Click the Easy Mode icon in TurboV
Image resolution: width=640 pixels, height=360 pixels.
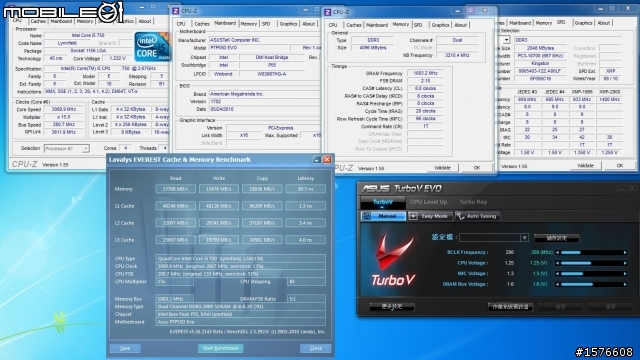[413, 216]
